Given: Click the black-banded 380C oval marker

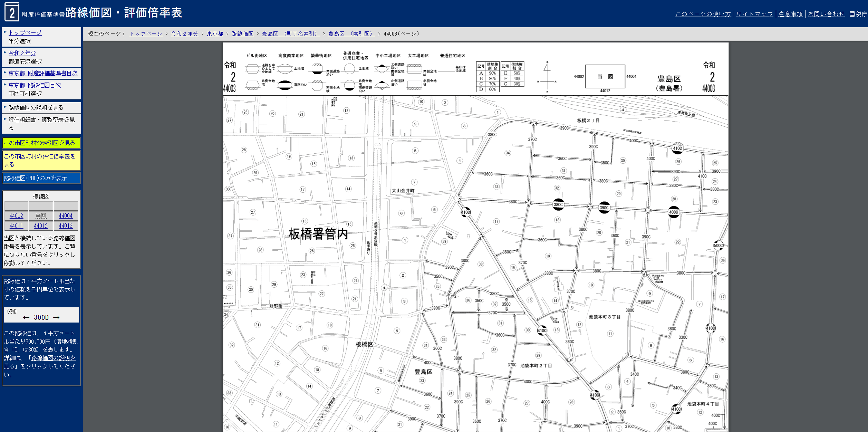Looking at the screenshot, I should point(558,204).
